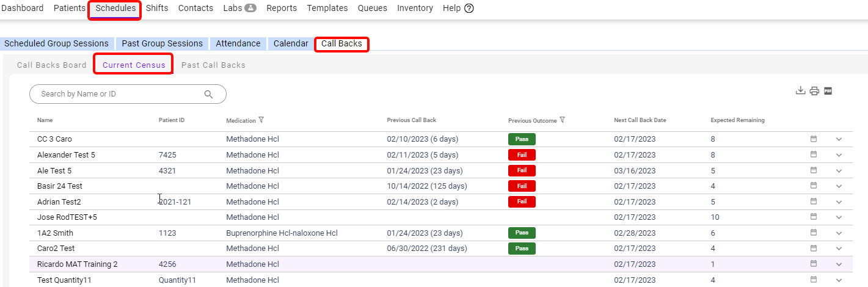Expand the Basir 24 Test row chevron
Viewport: 868px width, 287px height.
pyautogui.click(x=839, y=186)
